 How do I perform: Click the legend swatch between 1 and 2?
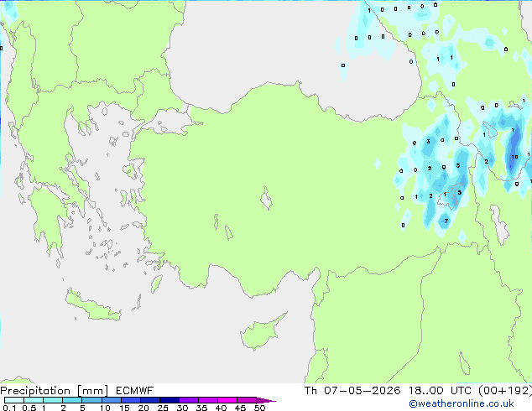pyautogui.click(x=53, y=400)
